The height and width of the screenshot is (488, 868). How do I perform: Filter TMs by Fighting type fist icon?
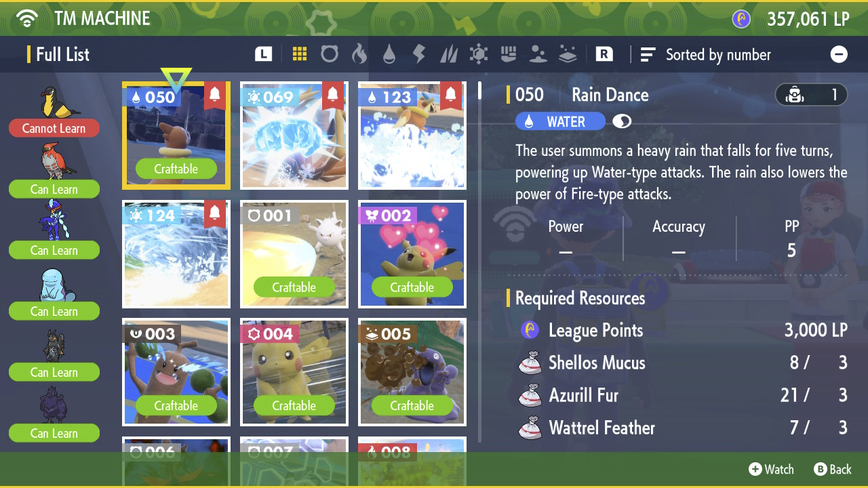[x=509, y=54]
